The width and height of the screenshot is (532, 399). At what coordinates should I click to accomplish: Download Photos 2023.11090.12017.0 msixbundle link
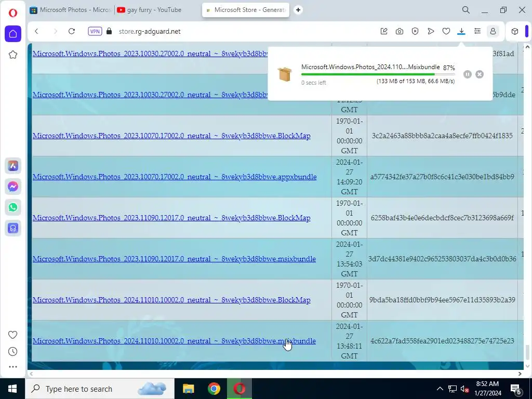pyautogui.click(x=174, y=259)
